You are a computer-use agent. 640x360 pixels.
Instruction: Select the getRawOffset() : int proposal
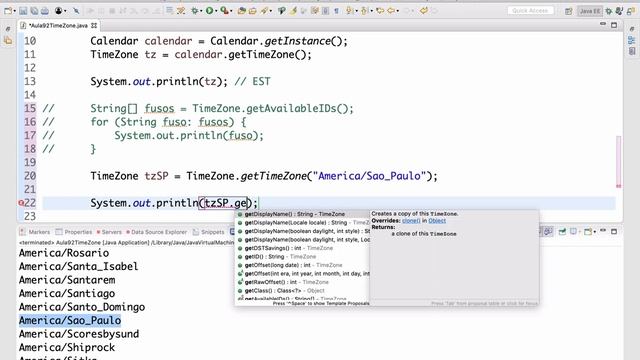[x=302, y=282]
